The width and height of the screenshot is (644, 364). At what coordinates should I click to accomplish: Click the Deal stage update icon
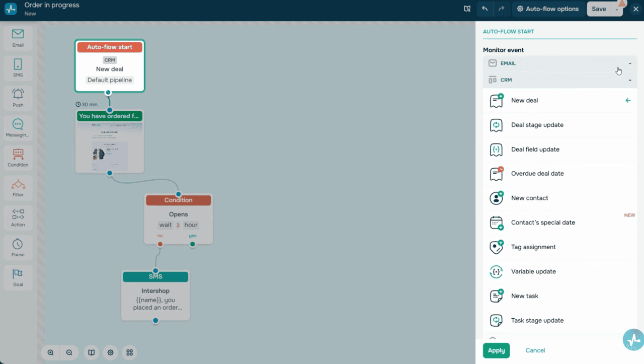click(497, 125)
